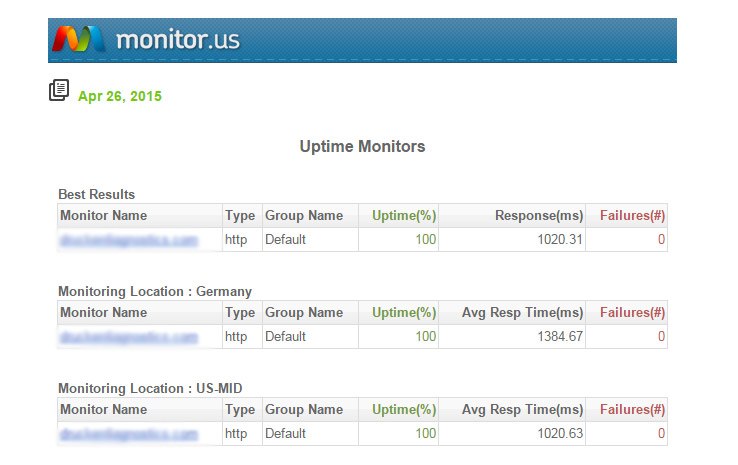The image size is (738, 465).
Task: Click the 0 failures value in Germany row
Action: 661,337
